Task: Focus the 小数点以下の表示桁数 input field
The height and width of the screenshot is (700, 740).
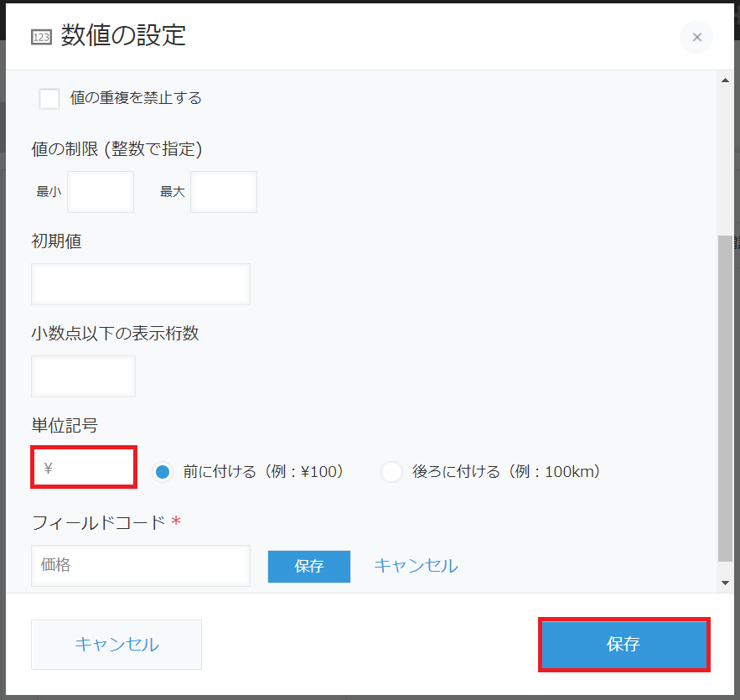Action: [84, 376]
